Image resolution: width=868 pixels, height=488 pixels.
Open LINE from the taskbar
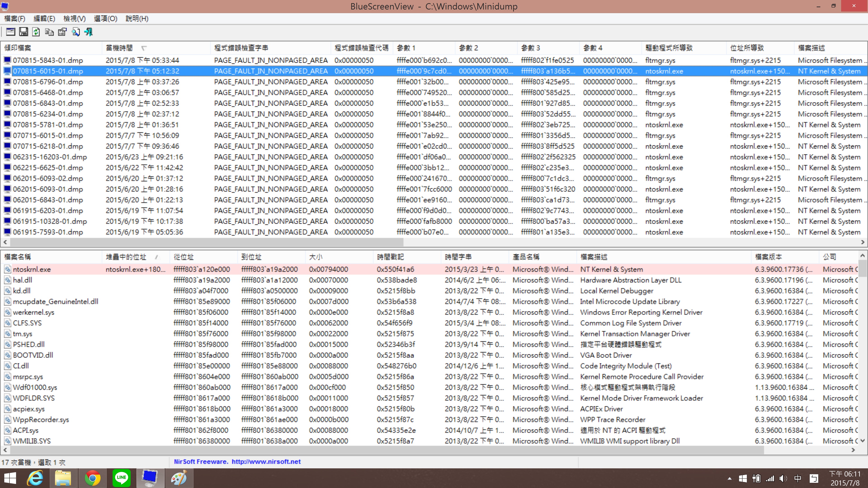[x=121, y=478]
